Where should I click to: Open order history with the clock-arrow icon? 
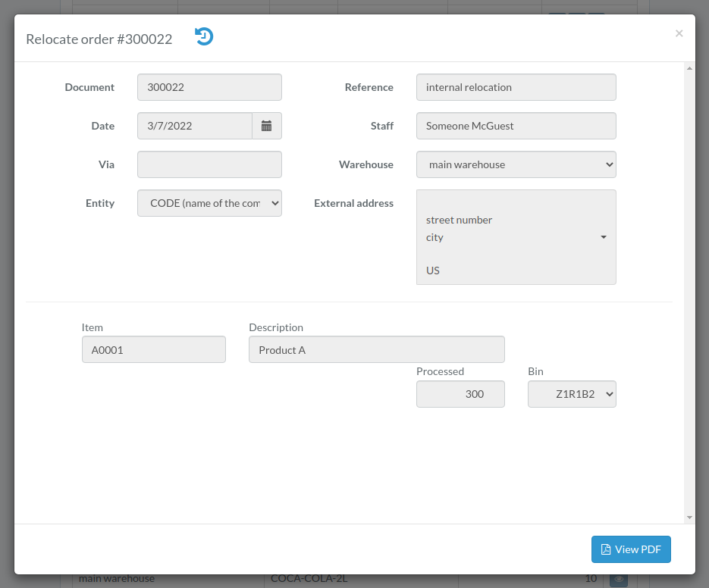pyautogui.click(x=204, y=36)
